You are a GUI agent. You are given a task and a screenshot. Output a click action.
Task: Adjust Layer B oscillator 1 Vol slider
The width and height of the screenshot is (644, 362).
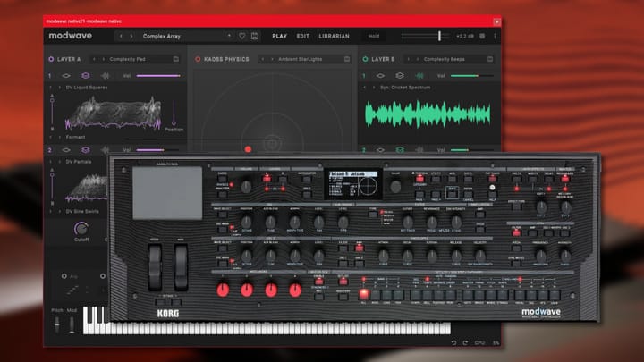[472, 76]
